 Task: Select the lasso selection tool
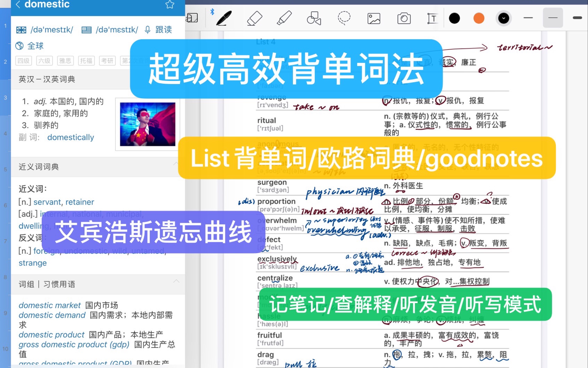click(344, 18)
